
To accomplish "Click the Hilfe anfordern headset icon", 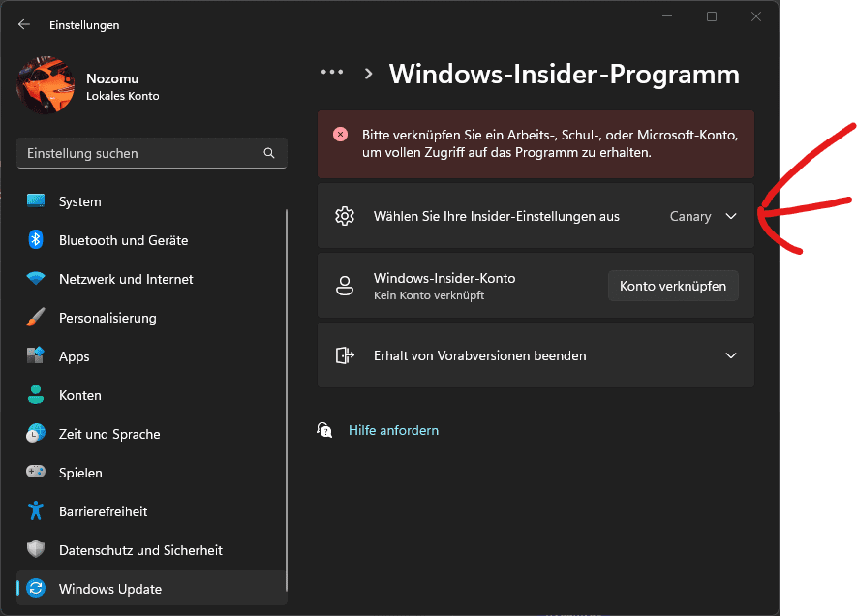I will [x=324, y=430].
